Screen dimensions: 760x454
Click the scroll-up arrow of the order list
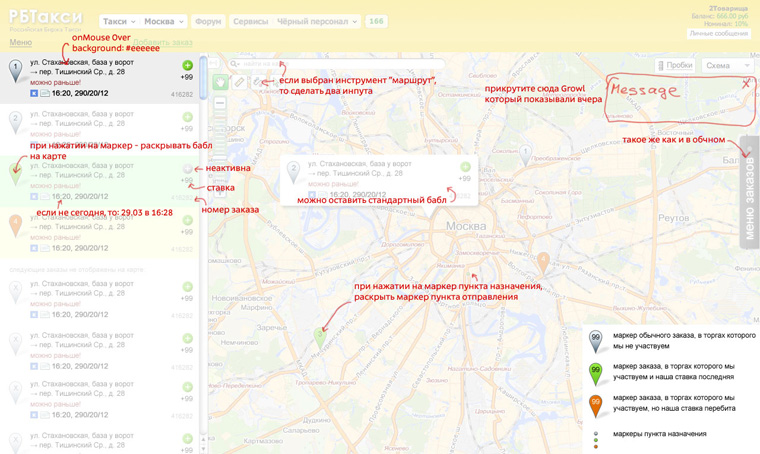[203, 439]
